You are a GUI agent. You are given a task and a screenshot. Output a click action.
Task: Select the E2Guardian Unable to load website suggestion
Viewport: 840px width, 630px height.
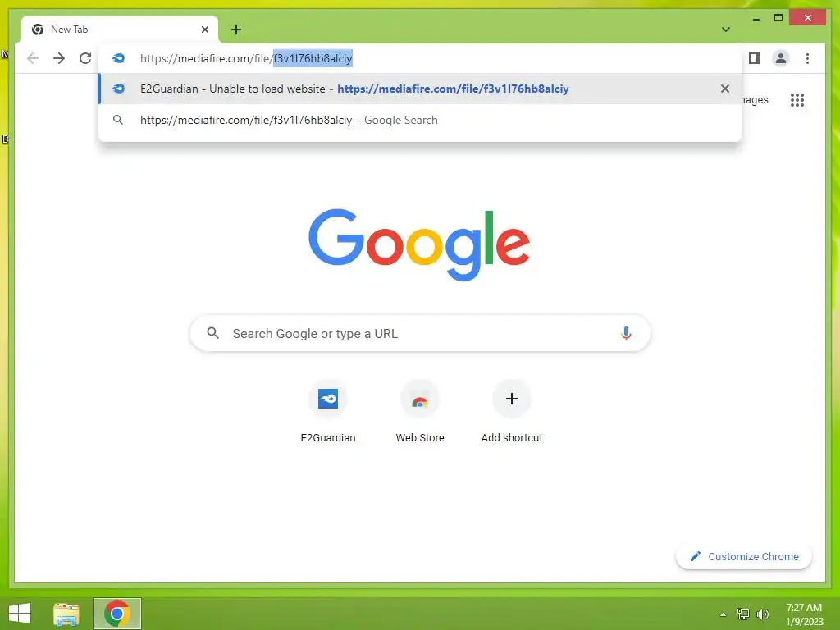click(421, 89)
